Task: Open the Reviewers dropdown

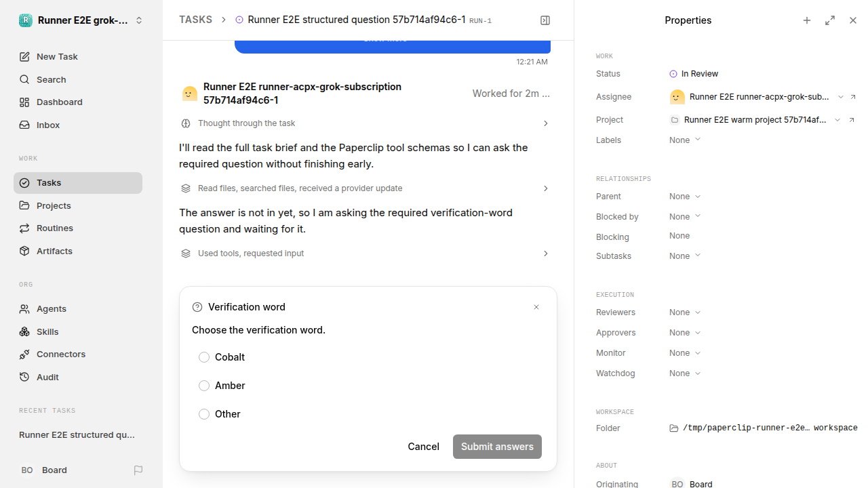Action: click(x=685, y=312)
